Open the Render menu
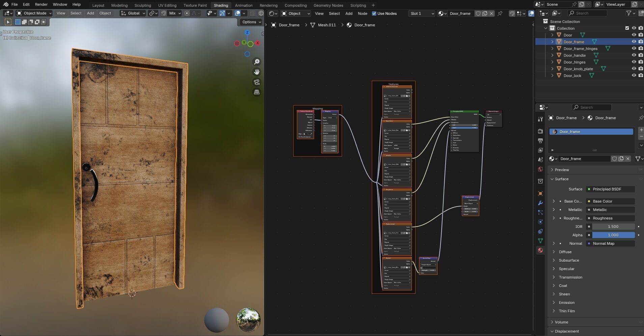 [41, 4]
